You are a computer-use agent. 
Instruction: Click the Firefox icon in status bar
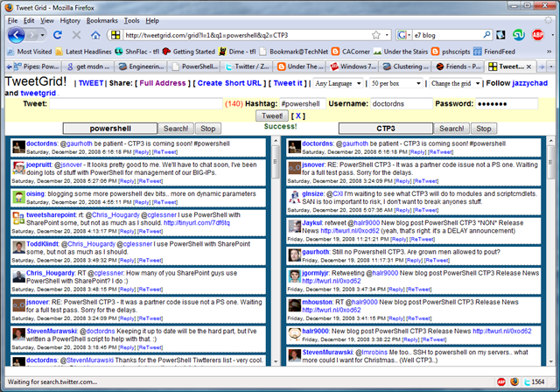click(514, 382)
